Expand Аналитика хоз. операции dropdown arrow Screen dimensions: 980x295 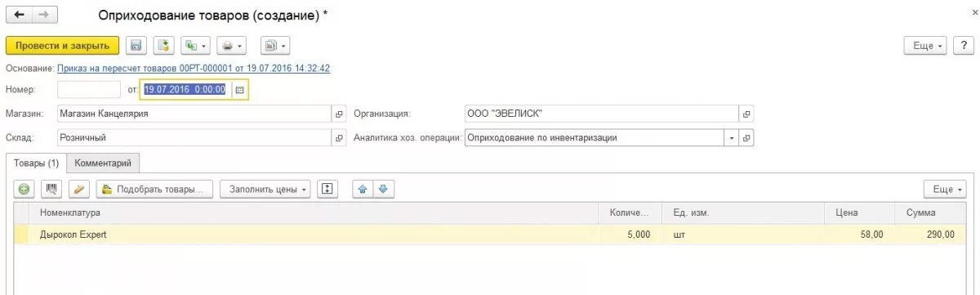(x=732, y=138)
